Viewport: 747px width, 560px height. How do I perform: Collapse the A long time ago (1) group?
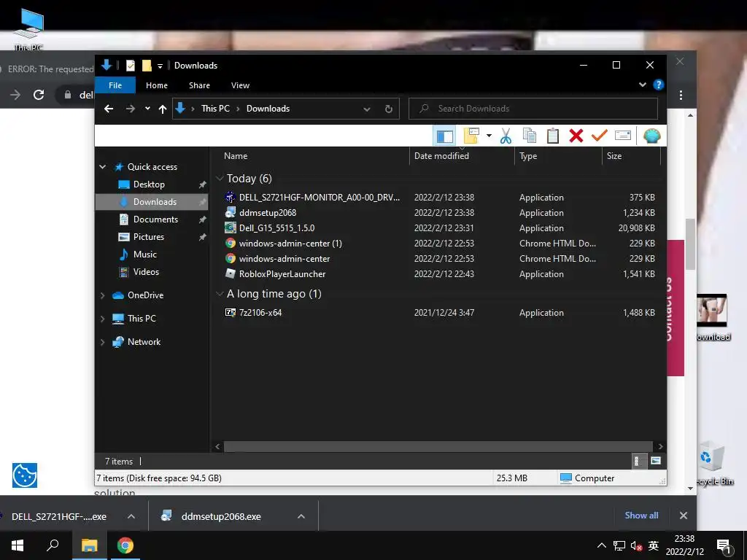click(220, 294)
